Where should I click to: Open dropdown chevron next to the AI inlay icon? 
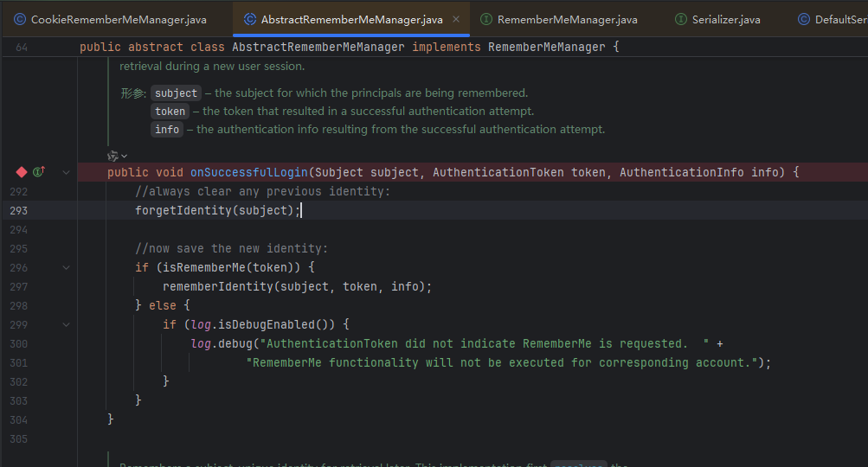[125, 156]
